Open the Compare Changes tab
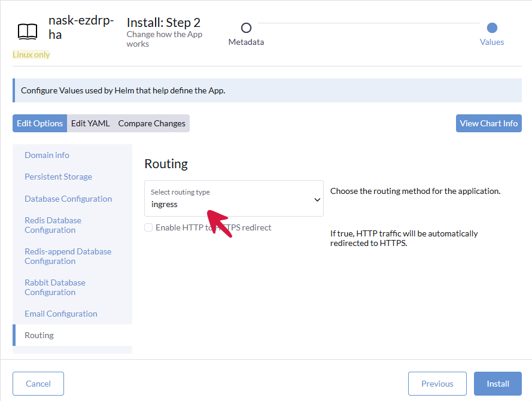 pyautogui.click(x=151, y=123)
